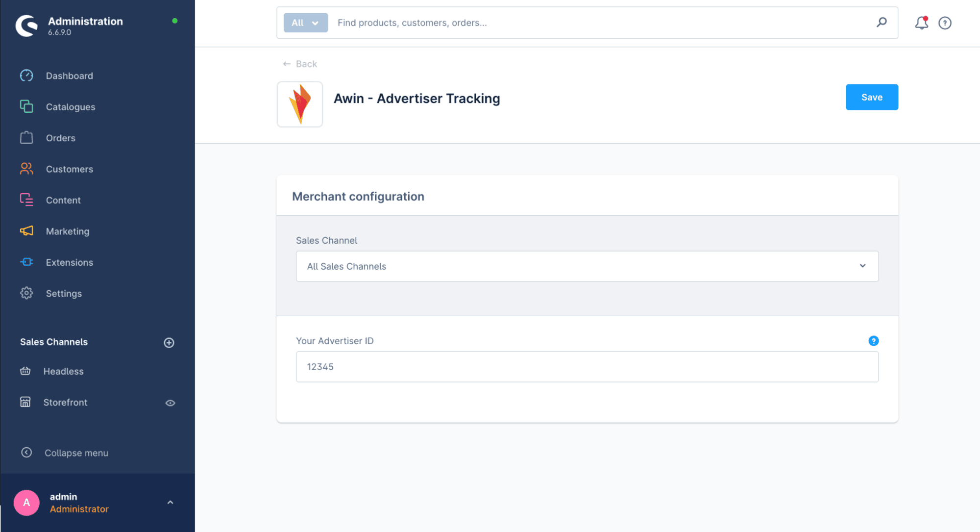Add a new sales channel plus icon
This screenshot has width=980, height=532.
pyautogui.click(x=169, y=343)
